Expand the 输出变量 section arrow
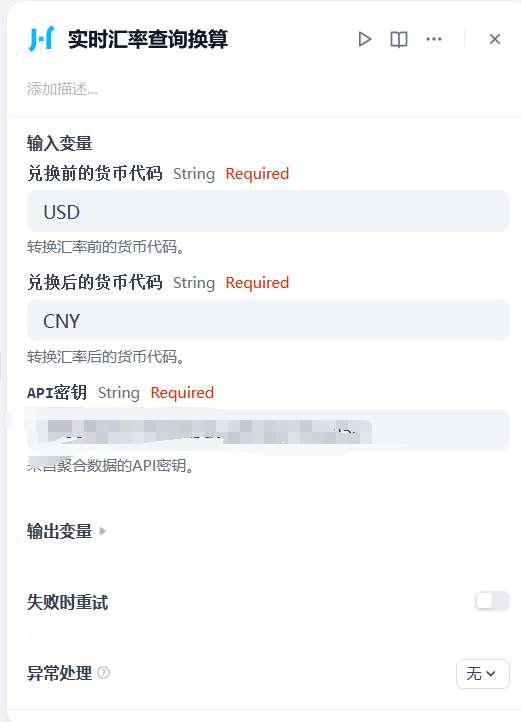The height and width of the screenshot is (722, 521). pyautogui.click(x=103, y=531)
